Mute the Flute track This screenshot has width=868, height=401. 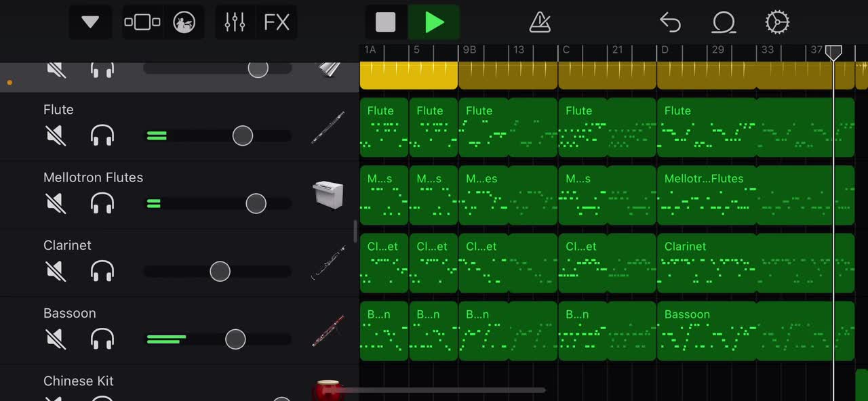pyautogui.click(x=56, y=135)
